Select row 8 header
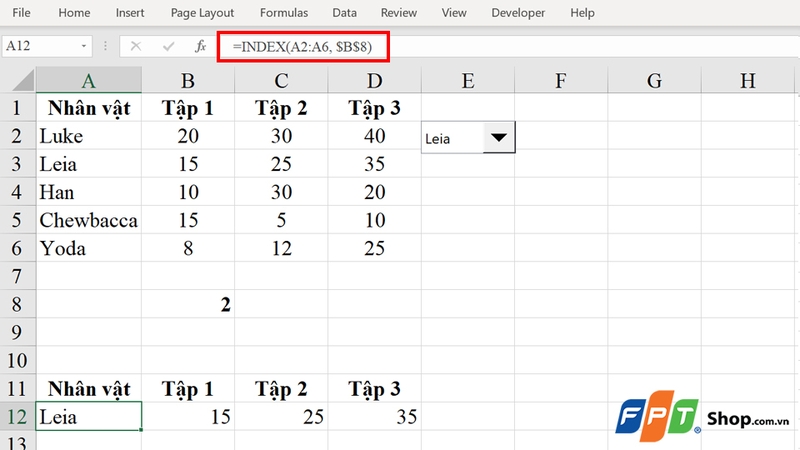 tap(17, 304)
